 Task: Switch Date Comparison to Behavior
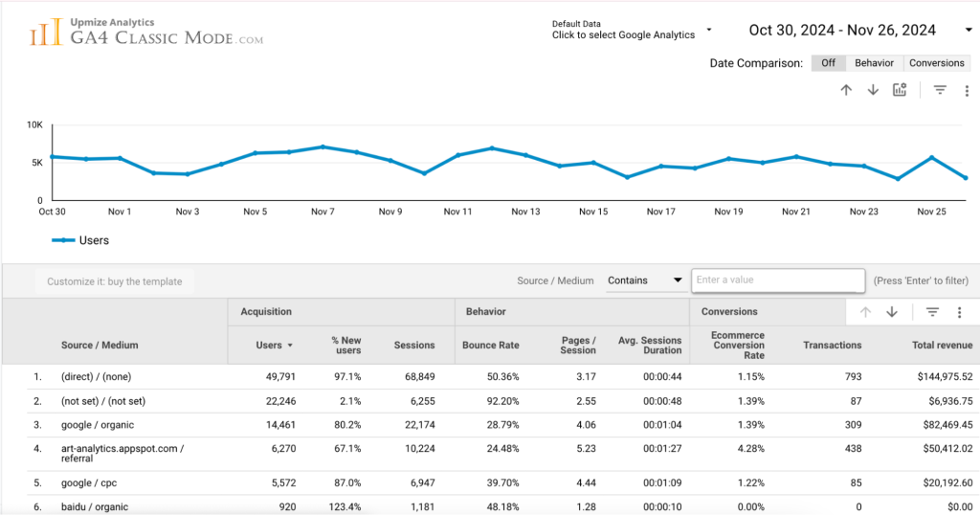point(874,63)
